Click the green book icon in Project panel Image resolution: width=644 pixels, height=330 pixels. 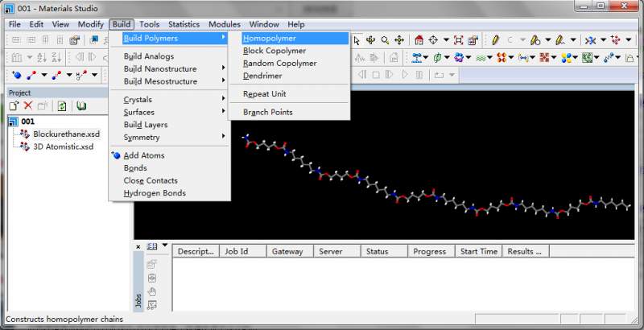pyautogui.click(x=81, y=106)
